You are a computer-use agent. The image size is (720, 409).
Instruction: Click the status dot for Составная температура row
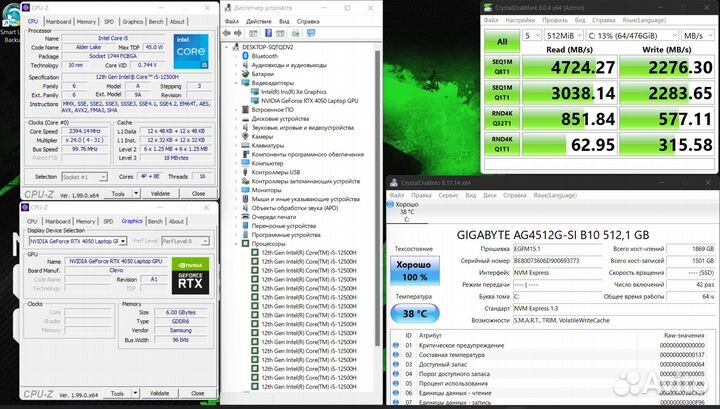(396, 355)
